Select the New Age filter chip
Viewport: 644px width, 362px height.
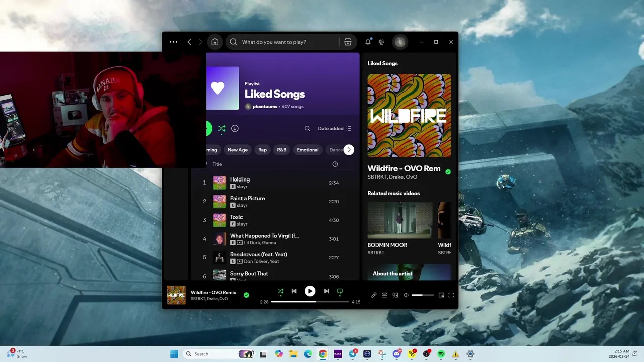click(237, 150)
